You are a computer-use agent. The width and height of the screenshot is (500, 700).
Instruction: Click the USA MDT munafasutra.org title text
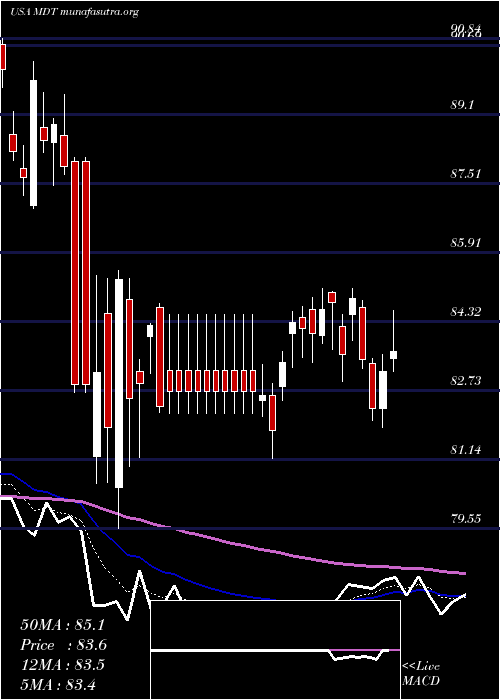tap(75, 12)
